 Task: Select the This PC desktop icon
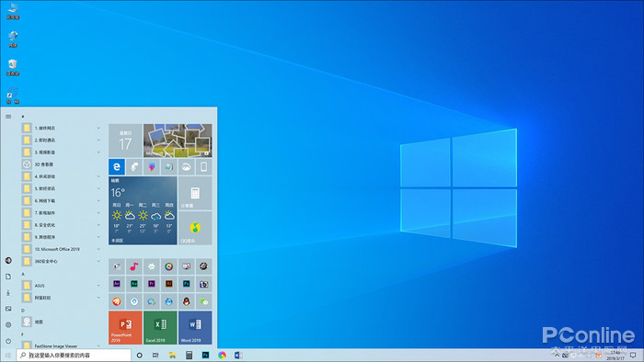click(13, 11)
